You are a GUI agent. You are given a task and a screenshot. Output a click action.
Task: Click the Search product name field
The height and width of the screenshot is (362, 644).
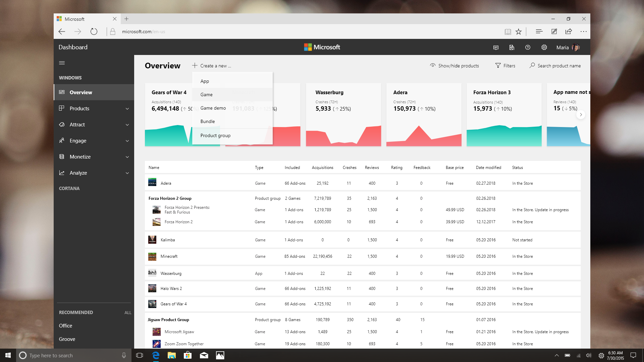[555, 66]
